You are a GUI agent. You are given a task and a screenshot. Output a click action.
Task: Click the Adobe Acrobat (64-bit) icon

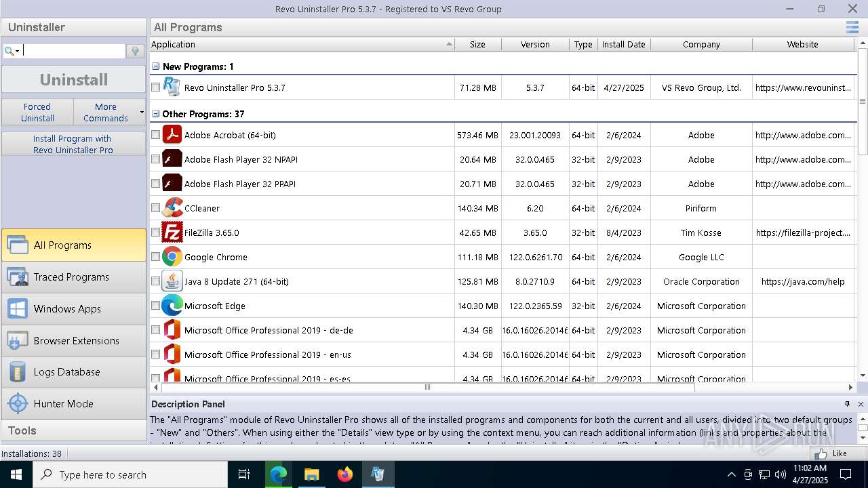click(x=172, y=134)
